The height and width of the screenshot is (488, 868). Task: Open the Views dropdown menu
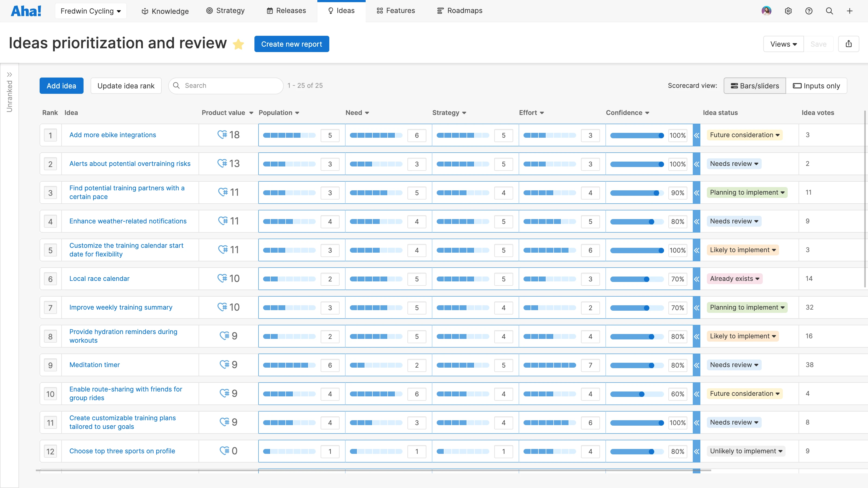click(783, 44)
